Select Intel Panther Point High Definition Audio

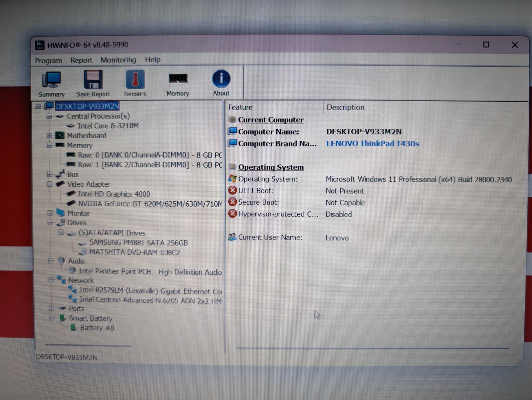(x=150, y=272)
